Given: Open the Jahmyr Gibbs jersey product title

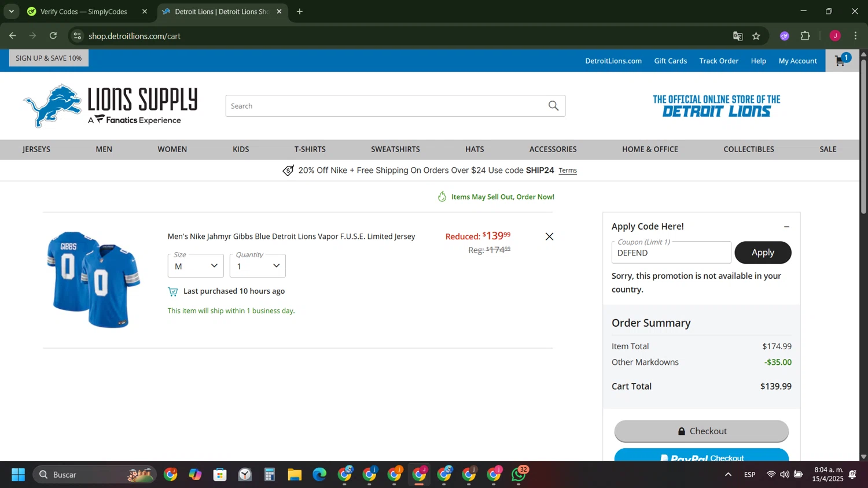Looking at the screenshot, I should pyautogui.click(x=291, y=236).
